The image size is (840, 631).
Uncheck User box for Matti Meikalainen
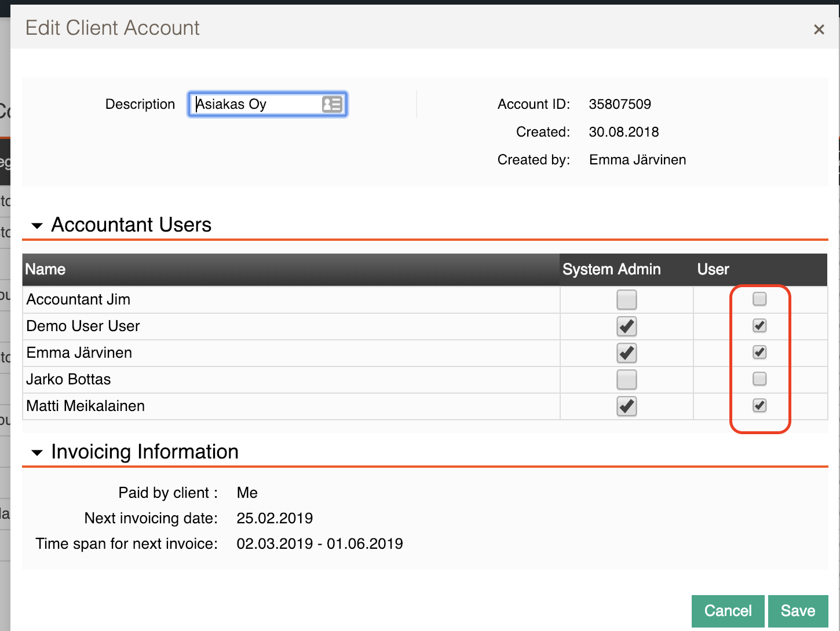(x=759, y=406)
